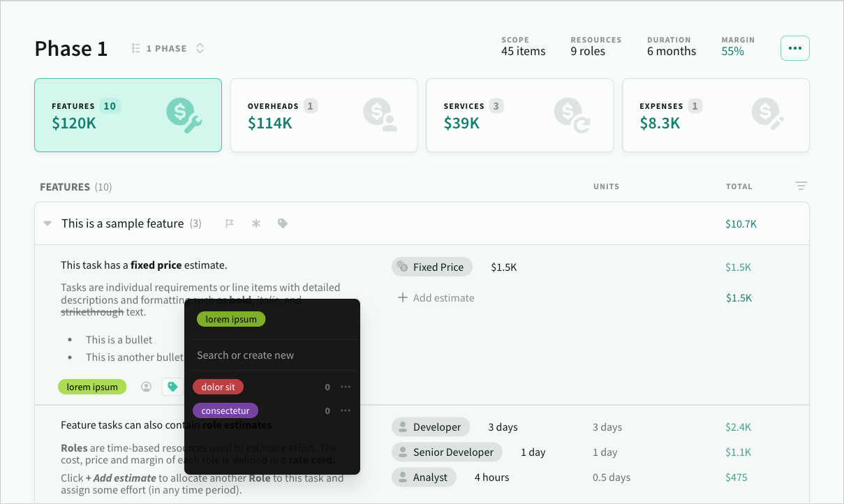Open options dots for consectetur
The width and height of the screenshot is (844, 504).
(346, 411)
